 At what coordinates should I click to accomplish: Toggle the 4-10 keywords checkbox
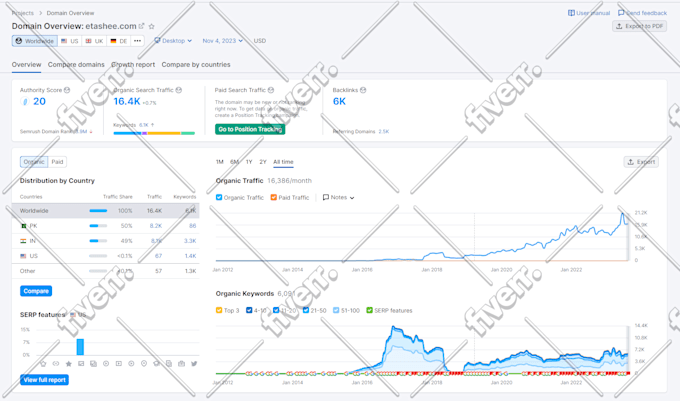[249, 310]
